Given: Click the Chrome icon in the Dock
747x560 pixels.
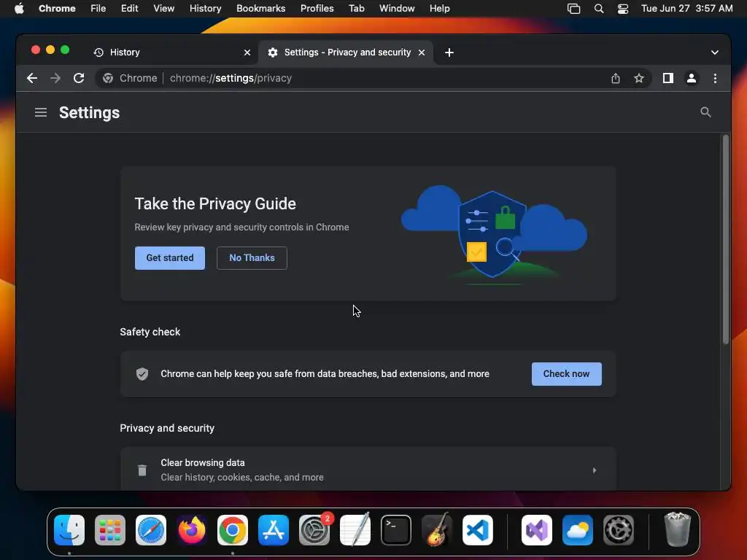Looking at the screenshot, I should pyautogui.click(x=233, y=530).
